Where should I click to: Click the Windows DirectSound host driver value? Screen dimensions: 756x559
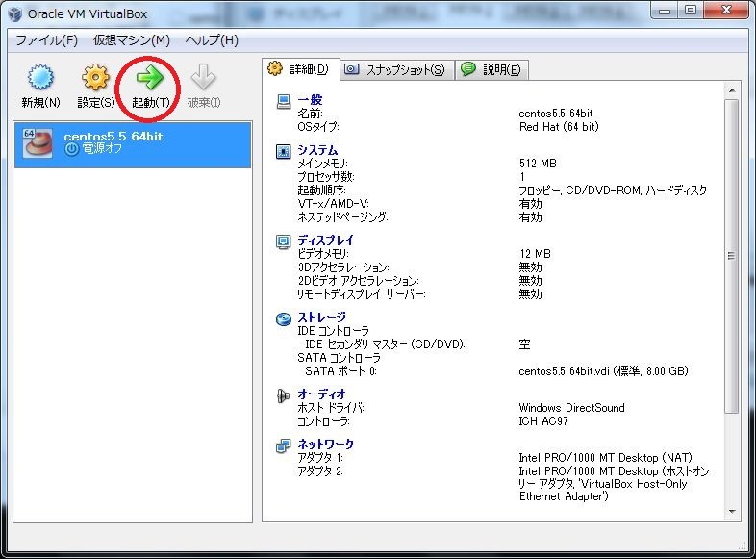click(571, 408)
